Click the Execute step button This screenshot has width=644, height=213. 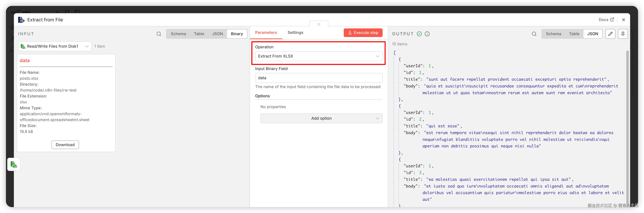tap(363, 33)
